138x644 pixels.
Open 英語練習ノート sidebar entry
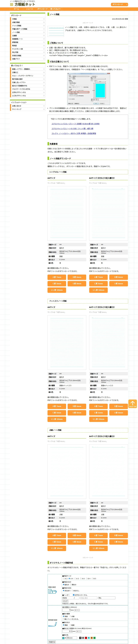click(x=28, y=39)
